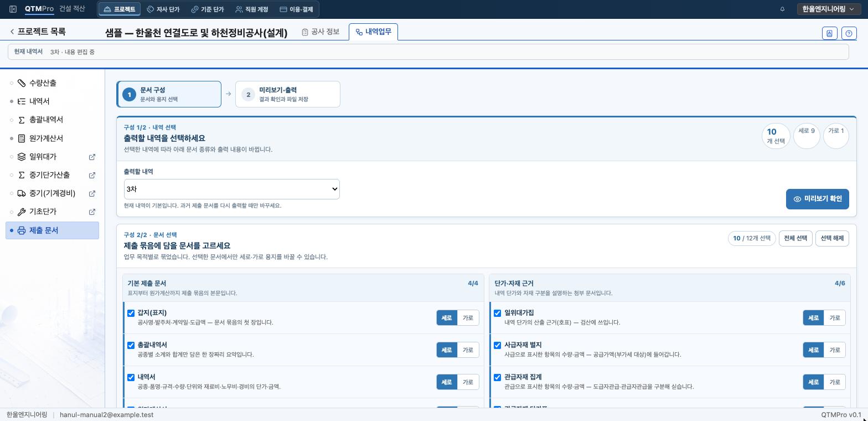The height and width of the screenshot is (421, 868).
Task: Open the help question-mark icon
Action: (x=849, y=33)
